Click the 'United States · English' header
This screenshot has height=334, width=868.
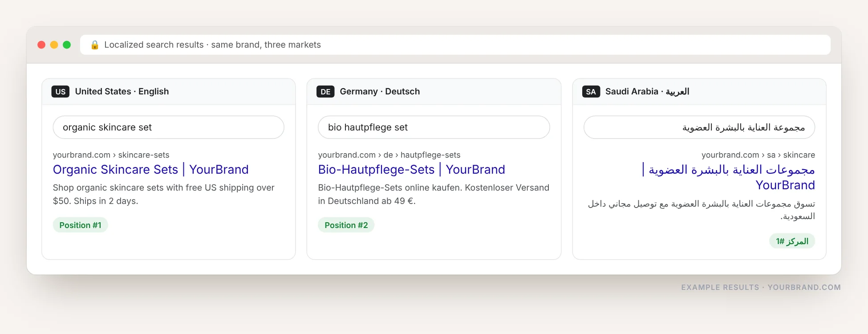pyautogui.click(x=122, y=92)
